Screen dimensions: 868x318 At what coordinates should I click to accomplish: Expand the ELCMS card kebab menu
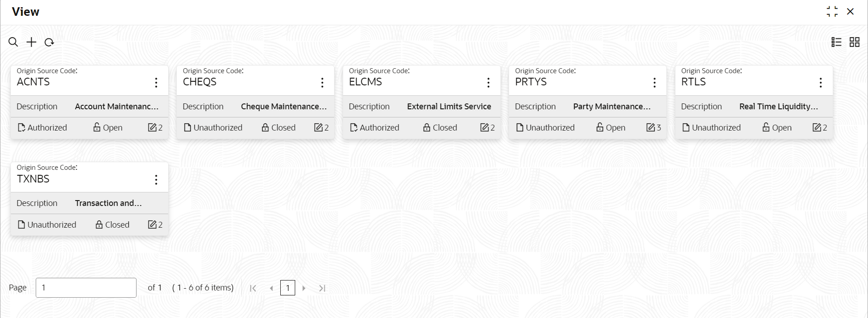(488, 82)
